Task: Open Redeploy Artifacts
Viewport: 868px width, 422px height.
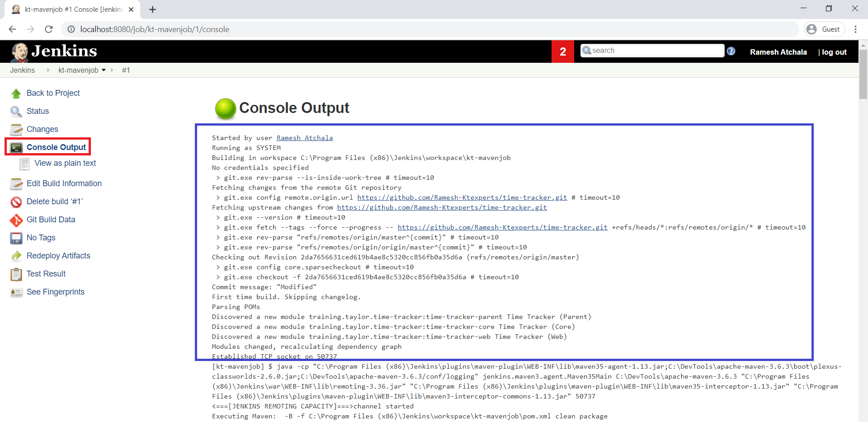Action: (x=58, y=256)
